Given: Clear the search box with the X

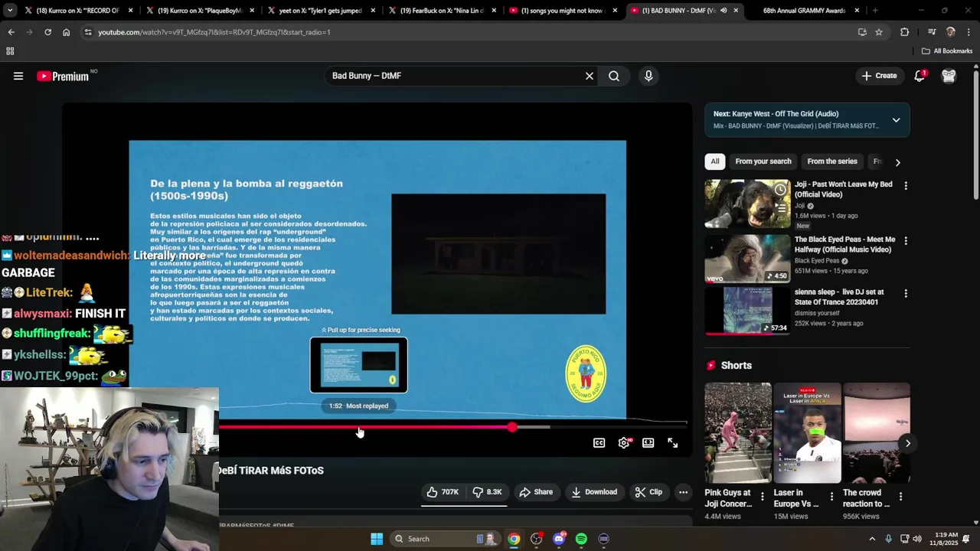Looking at the screenshot, I should pyautogui.click(x=590, y=76).
